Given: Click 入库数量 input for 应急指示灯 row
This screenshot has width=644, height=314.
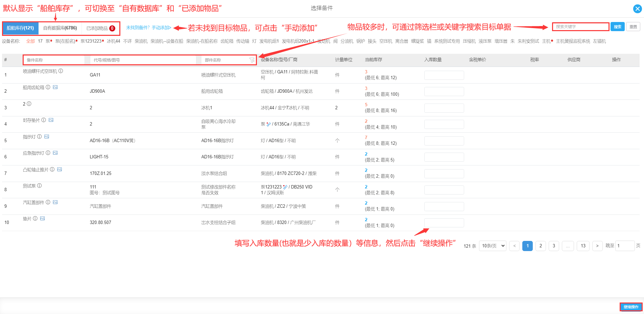Looking at the screenshot, I should pyautogui.click(x=444, y=157).
